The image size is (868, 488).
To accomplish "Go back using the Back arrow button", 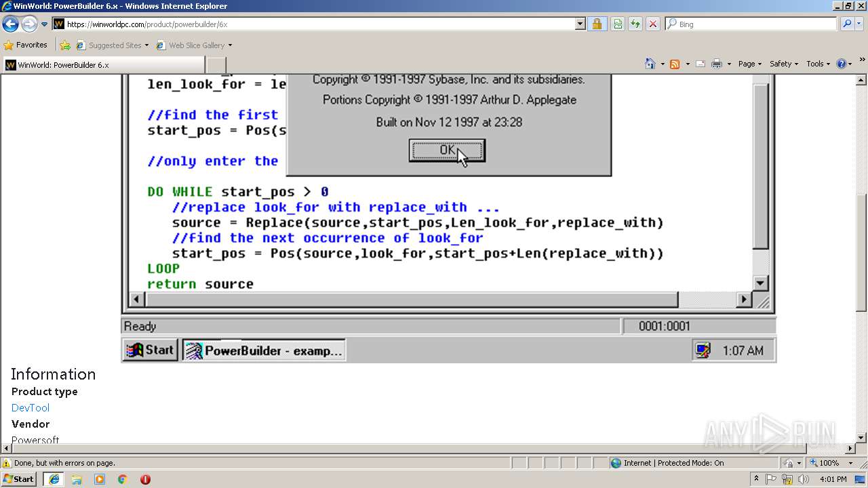I will click(10, 24).
